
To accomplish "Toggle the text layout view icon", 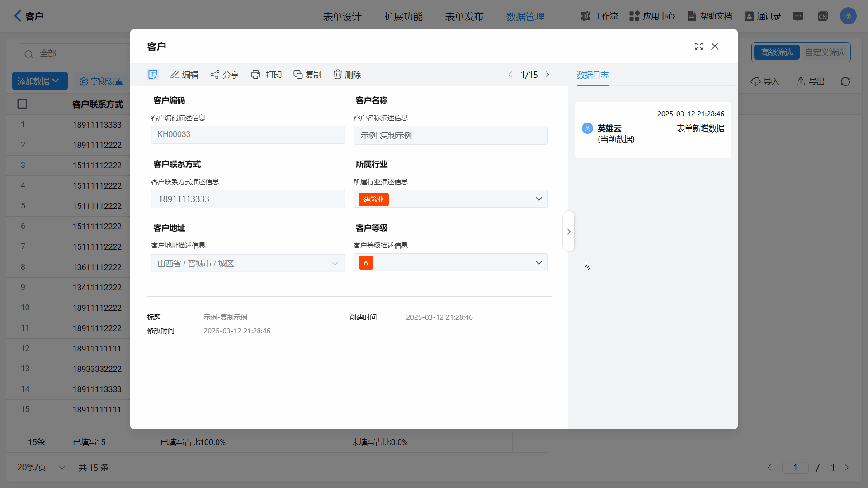I will point(153,75).
